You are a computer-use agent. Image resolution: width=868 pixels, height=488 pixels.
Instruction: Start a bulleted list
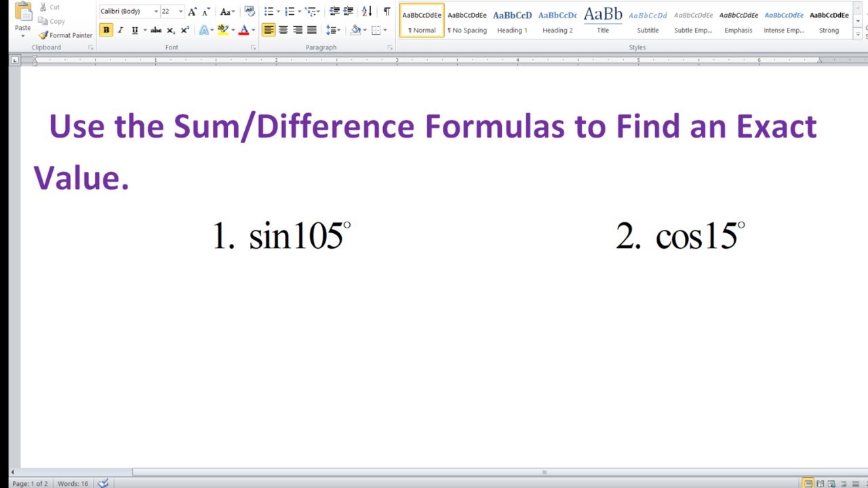point(269,12)
